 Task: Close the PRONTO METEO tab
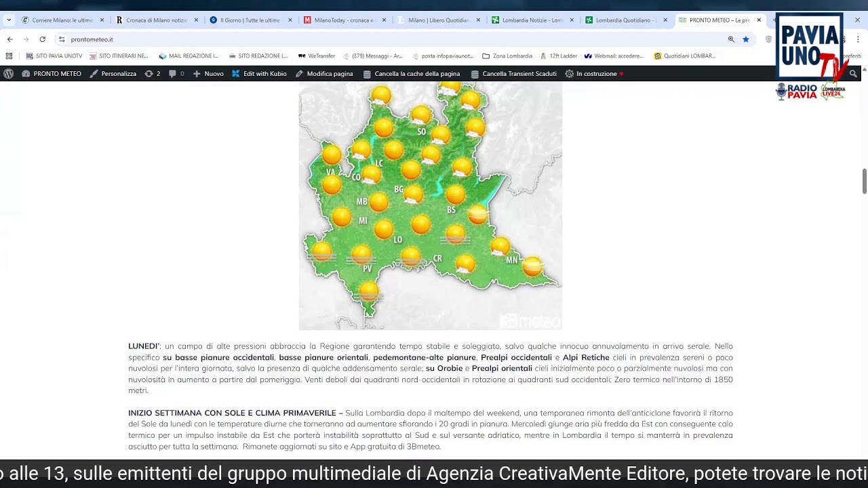pyautogui.click(x=759, y=20)
